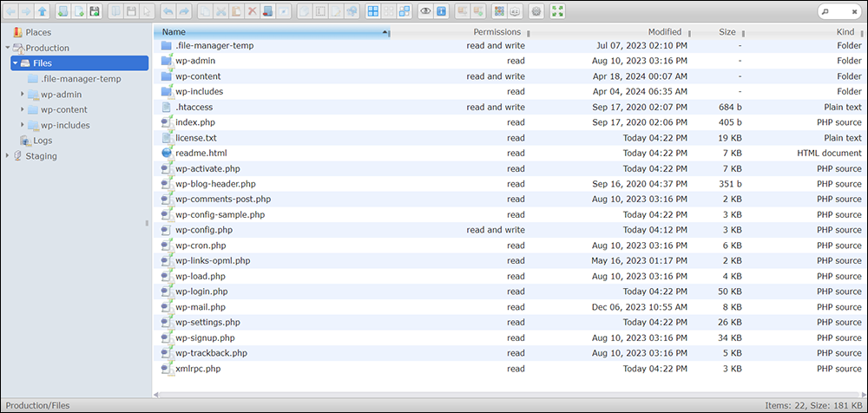The height and width of the screenshot is (413, 868).
Task: Select the wp-admin folder in the file list
Action: tap(510, 61)
